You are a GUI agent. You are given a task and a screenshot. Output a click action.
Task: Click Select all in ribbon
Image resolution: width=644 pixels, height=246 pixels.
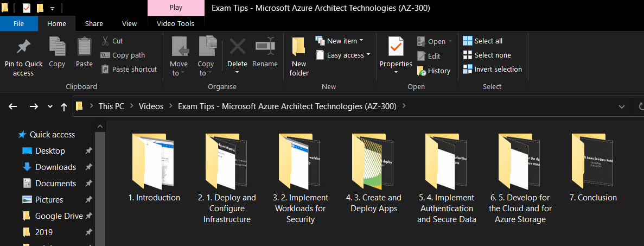click(x=482, y=41)
